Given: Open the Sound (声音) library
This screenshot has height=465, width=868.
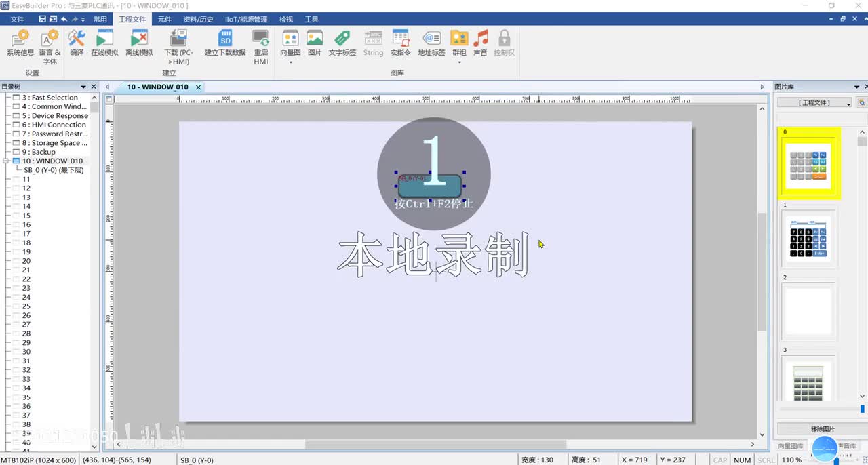Looking at the screenshot, I should (x=480, y=43).
